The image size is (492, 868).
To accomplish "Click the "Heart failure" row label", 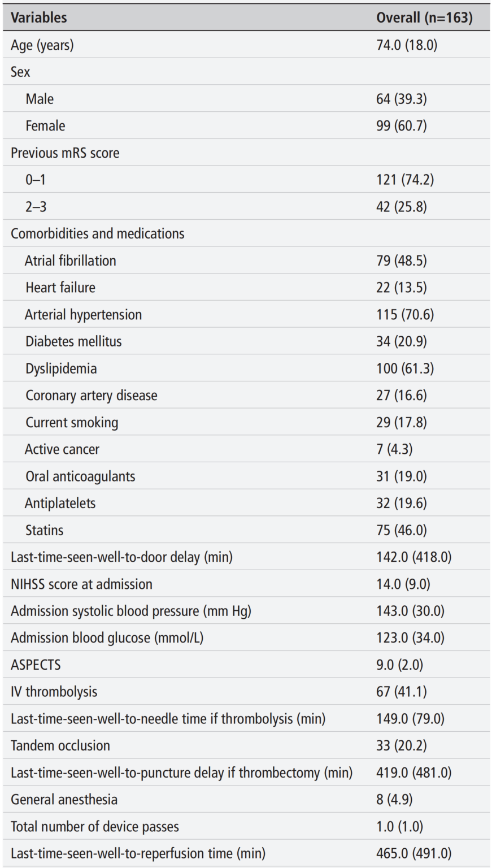I will click(60, 287).
